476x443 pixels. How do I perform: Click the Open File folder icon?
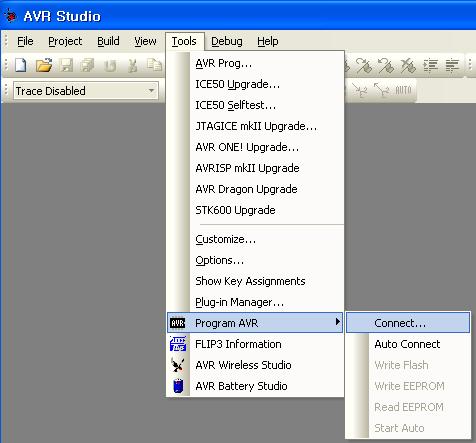pos(44,65)
